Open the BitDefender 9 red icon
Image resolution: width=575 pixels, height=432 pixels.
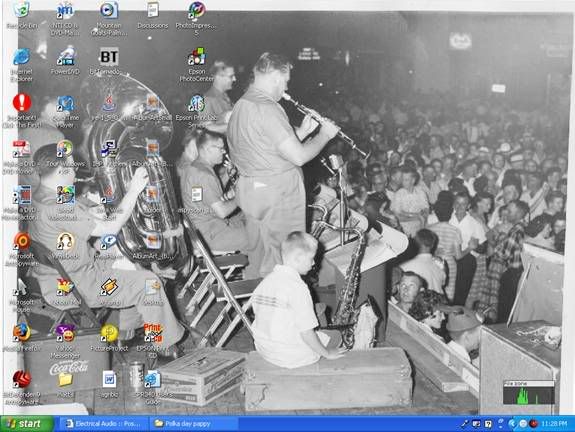coord(22,379)
